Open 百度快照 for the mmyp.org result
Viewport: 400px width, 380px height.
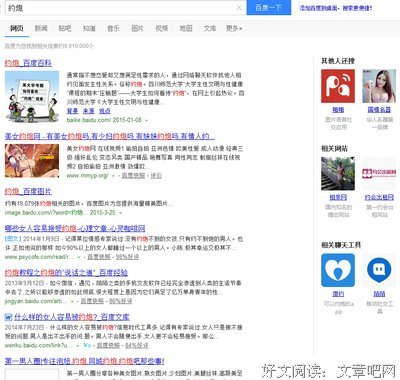coord(133,175)
